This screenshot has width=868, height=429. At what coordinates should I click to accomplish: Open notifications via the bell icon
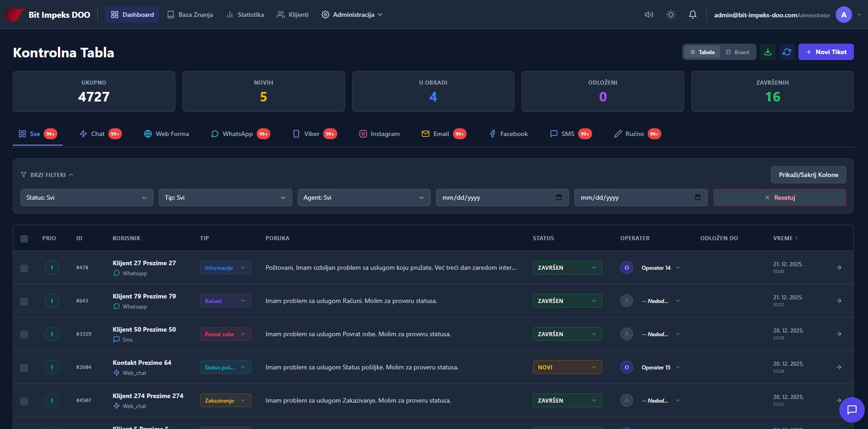click(x=692, y=14)
